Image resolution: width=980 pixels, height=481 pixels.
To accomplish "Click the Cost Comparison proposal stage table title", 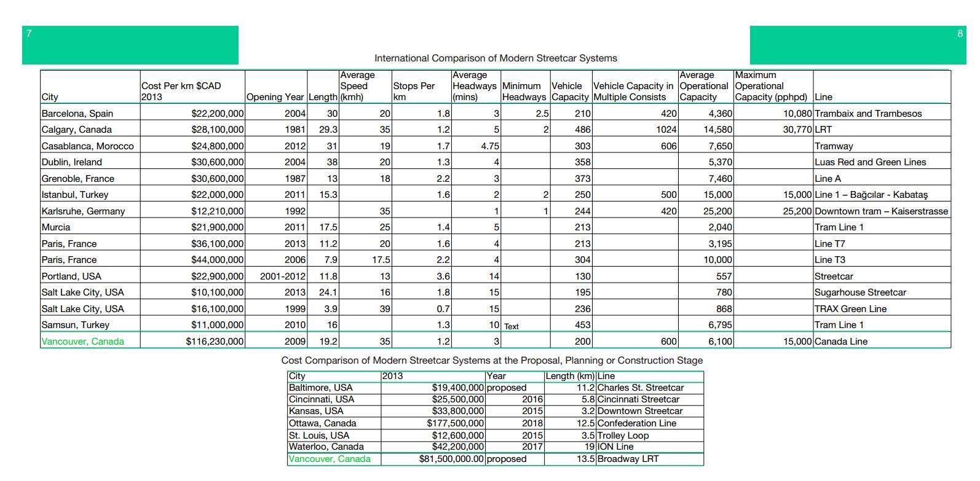I will coord(492,361).
